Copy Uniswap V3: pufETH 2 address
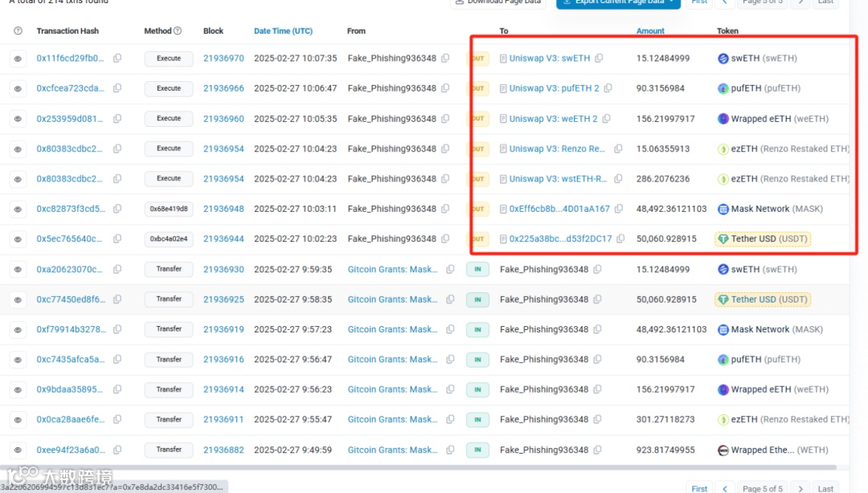 coord(608,88)
